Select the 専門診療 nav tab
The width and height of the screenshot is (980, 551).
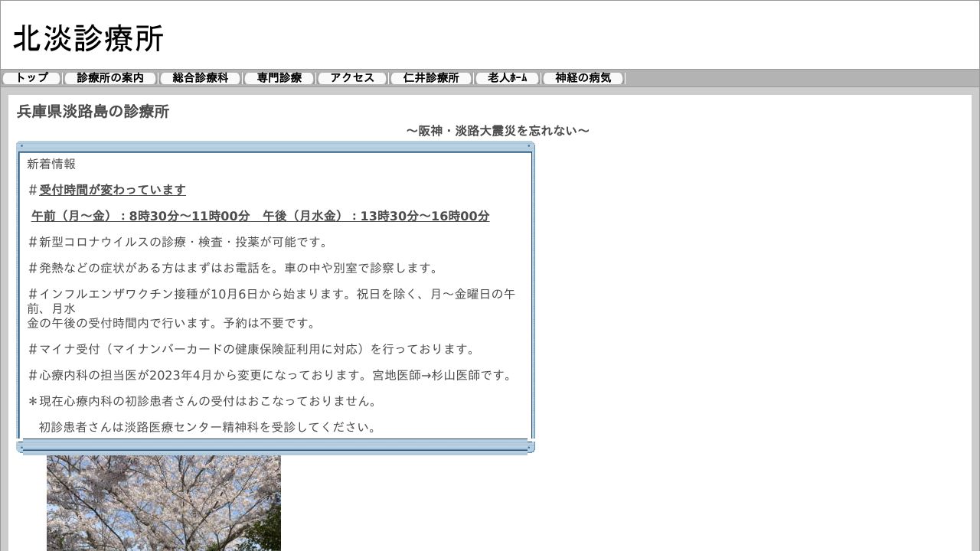pos(279,77)
